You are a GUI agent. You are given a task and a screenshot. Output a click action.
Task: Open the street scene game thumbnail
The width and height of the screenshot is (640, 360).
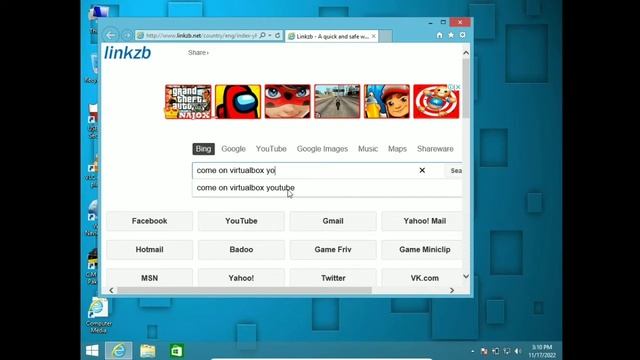(x=337, y=102)
